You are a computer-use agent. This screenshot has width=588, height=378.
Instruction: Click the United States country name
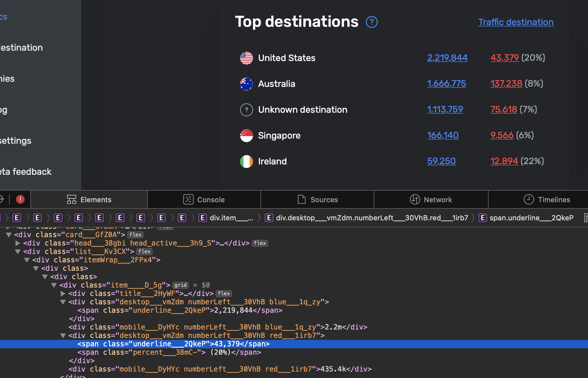click(287, 58)
